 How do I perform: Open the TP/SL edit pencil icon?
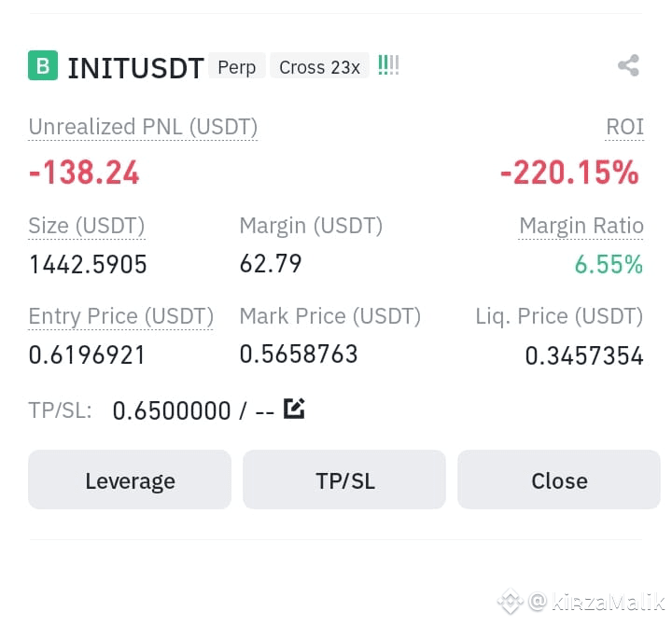294,409
